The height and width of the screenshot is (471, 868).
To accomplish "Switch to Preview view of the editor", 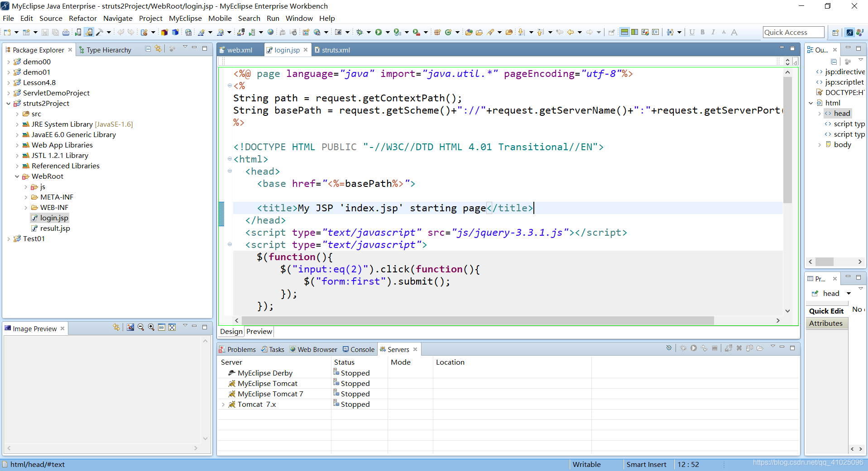I will click(x=259, y=331).
